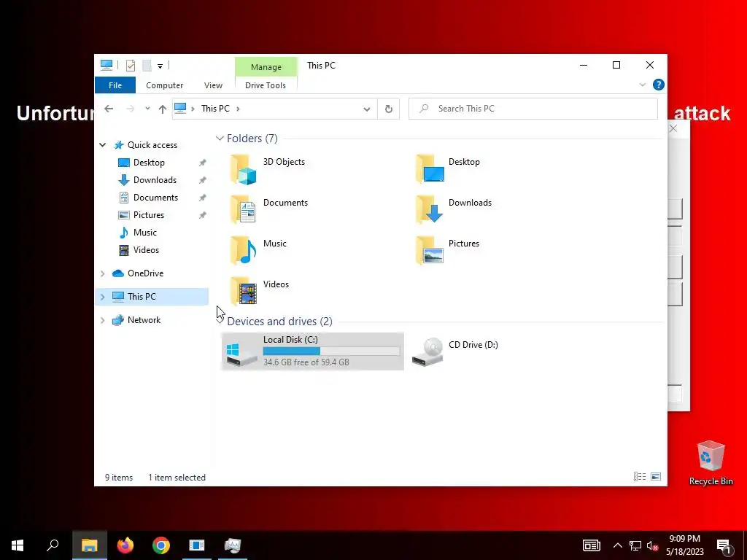This screenshot has width=747, height=560.
Task: Click the File Explorer taskbar icon
Action: (x=90, y=545)
